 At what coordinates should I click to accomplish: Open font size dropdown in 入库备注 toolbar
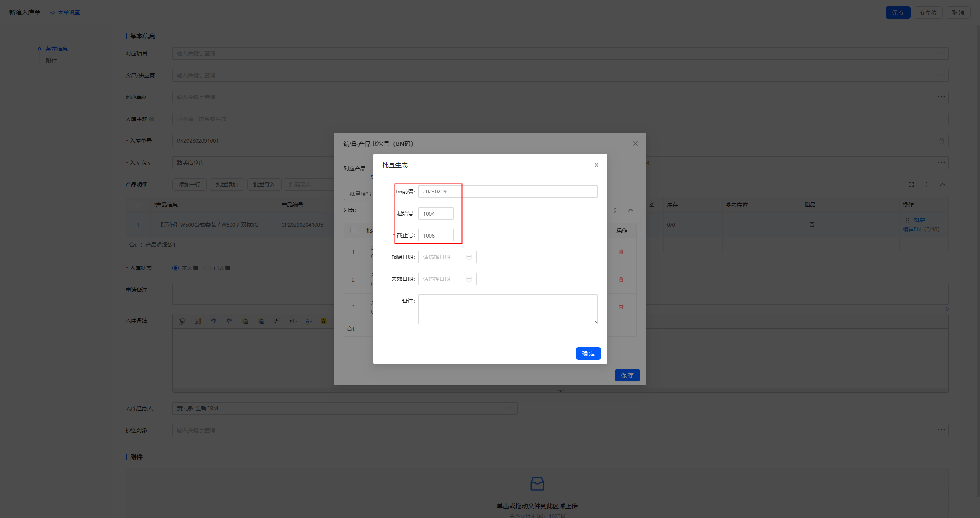click(x=293, y=321)
